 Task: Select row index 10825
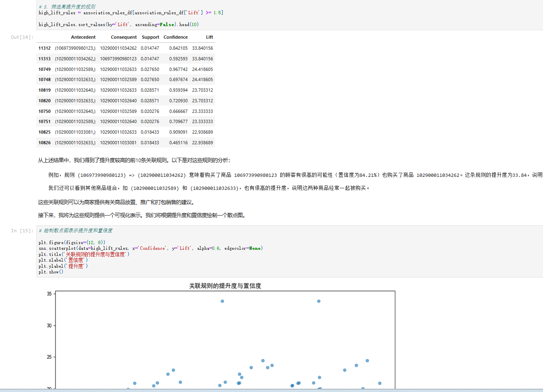(44, 132)
